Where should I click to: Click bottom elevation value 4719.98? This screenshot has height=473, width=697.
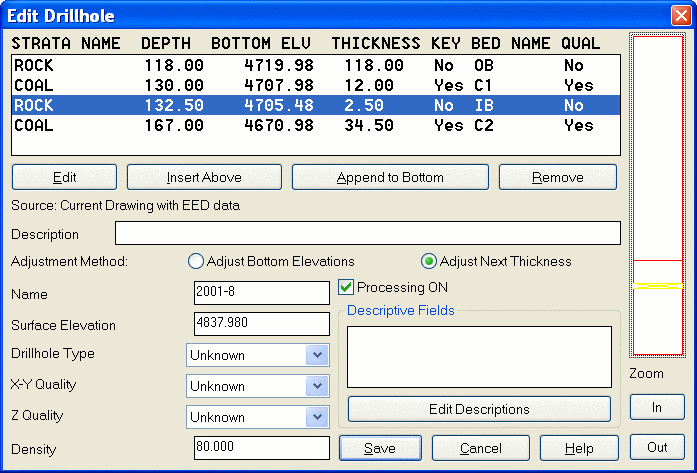point(279,65)
